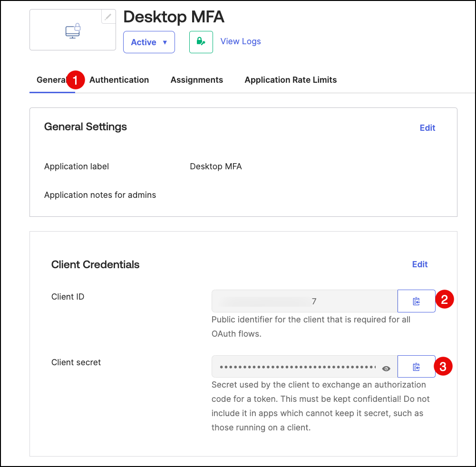Click the pencil icon on the app logo

108,17
